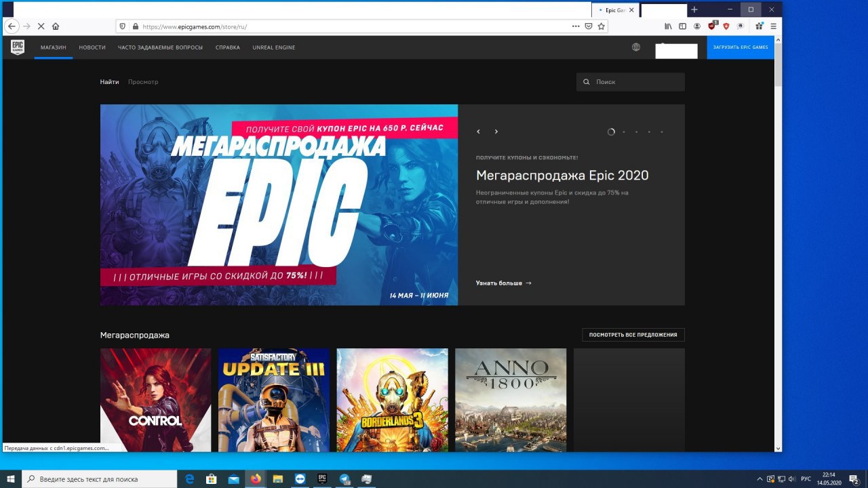Open Satisfactory Update III game cover

274,400
